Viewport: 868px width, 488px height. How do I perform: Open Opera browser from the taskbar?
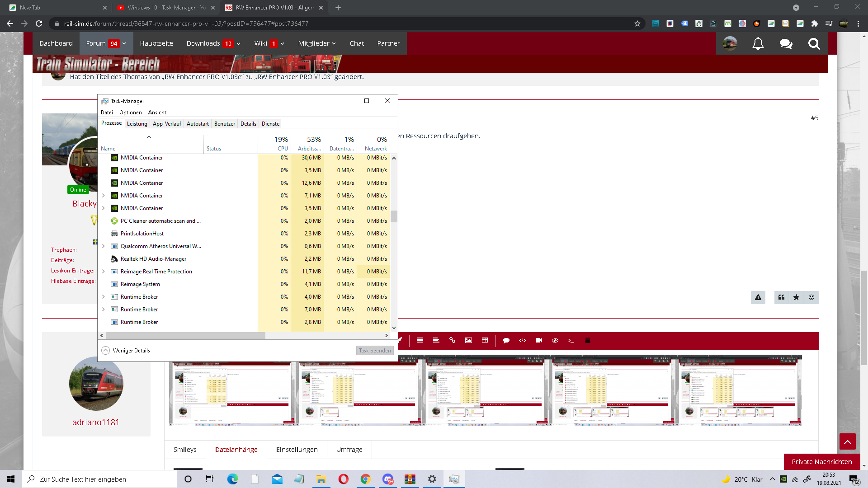click(x=344, y=479)
